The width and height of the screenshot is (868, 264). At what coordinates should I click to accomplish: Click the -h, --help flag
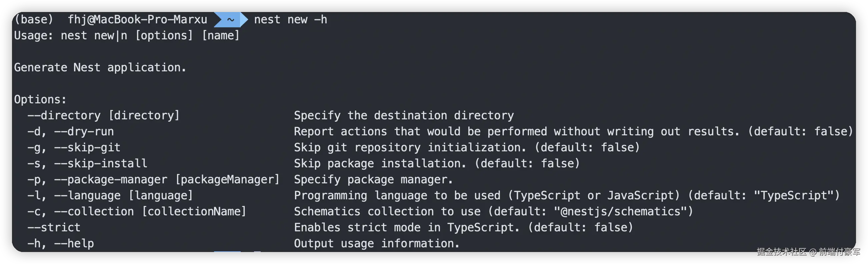point(61,243)
